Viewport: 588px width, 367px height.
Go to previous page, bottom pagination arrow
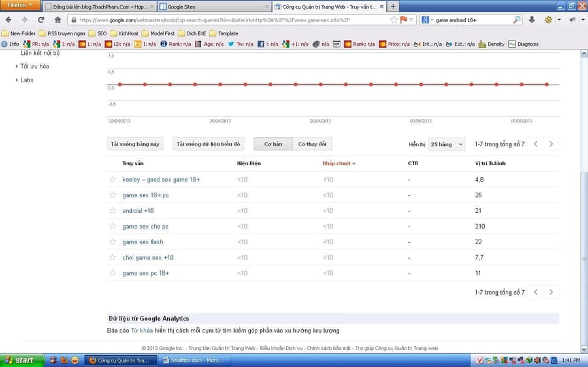point(536,292)
